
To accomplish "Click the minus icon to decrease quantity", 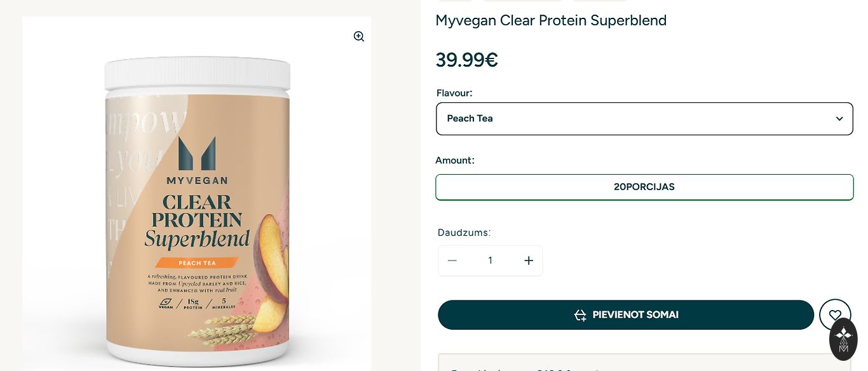I will (452, 260).
